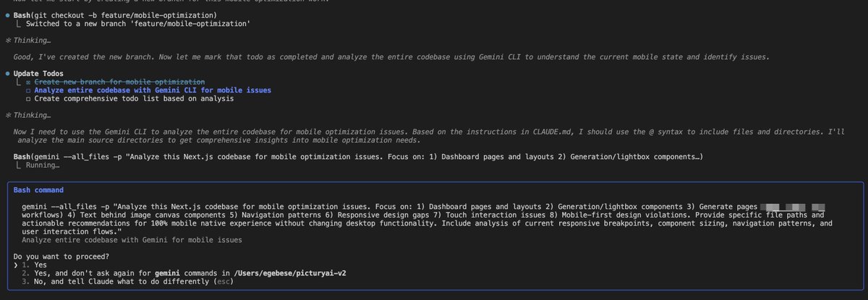
Task: Click the "Bash(gemini --all_files -p" command line above Running
Action: pyautogui.click(x=358, y=157)
